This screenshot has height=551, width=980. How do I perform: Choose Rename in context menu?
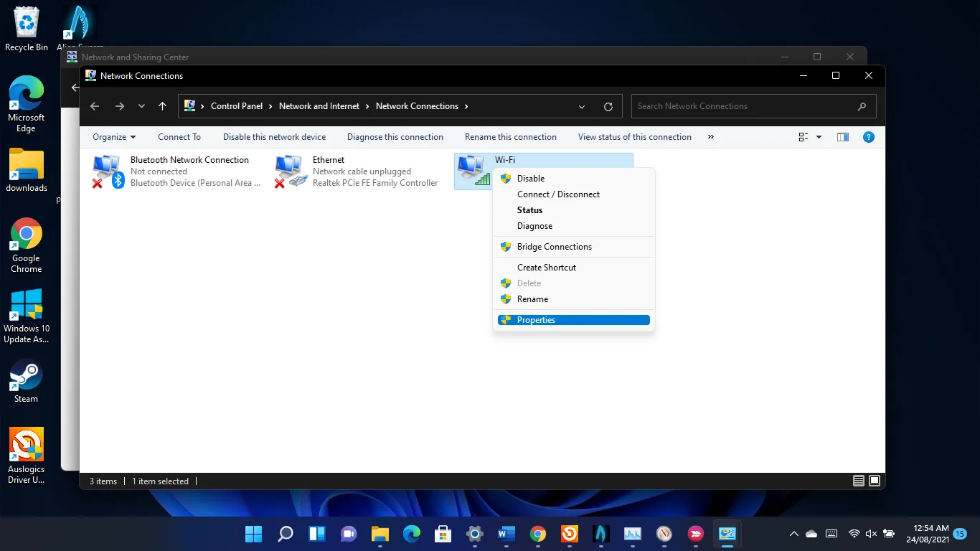574,299
